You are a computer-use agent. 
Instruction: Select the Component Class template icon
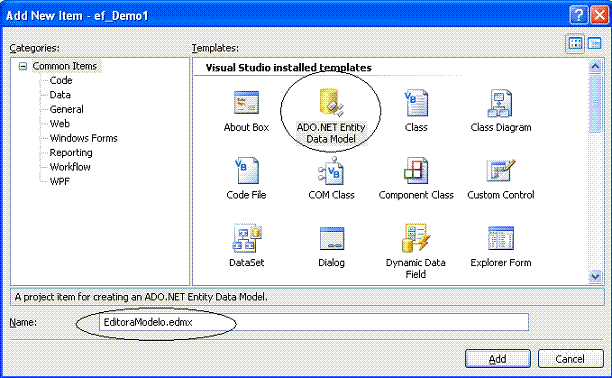pyautogui.click(x=416, y=171)
